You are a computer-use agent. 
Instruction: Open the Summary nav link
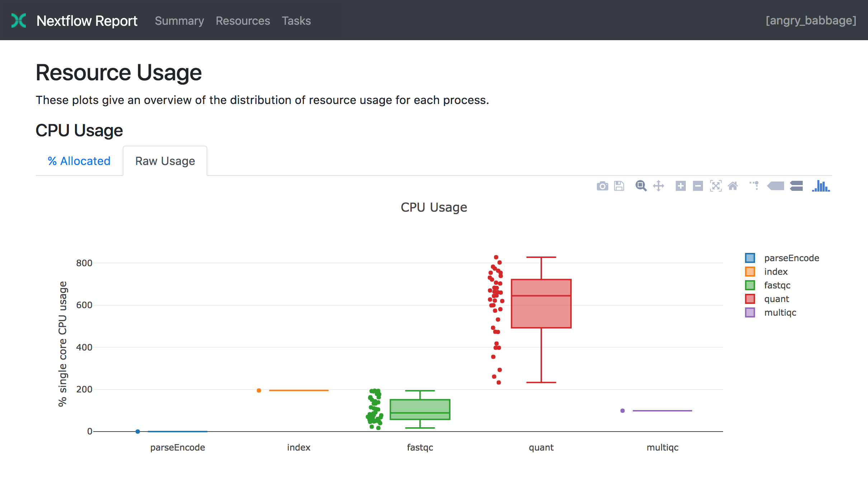tap(179, 21)
